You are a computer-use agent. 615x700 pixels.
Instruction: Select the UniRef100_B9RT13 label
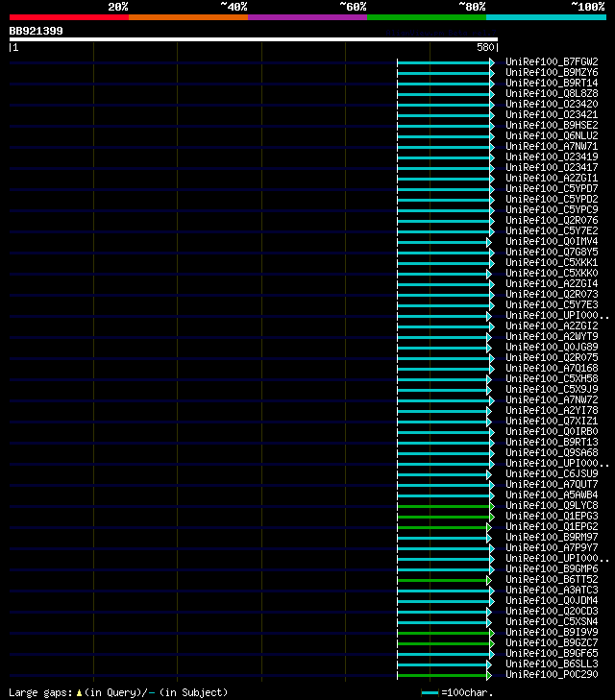point(552,442)
